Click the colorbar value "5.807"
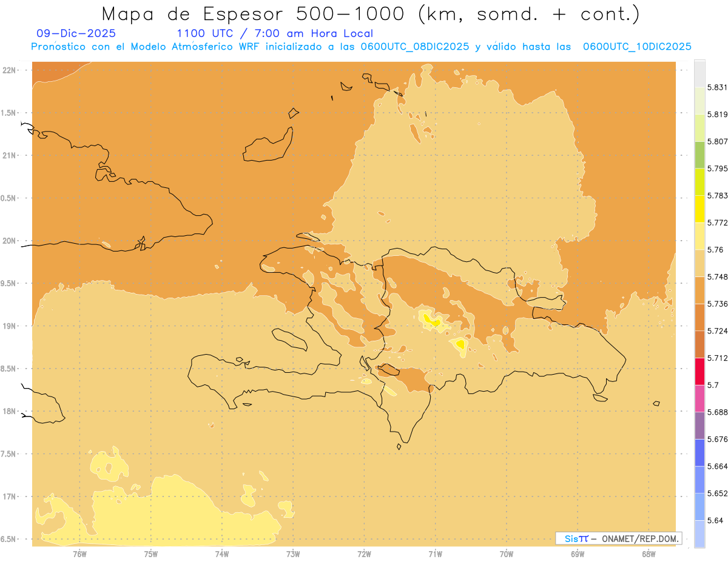Screen dimensions: 728x562 (717, 141)
